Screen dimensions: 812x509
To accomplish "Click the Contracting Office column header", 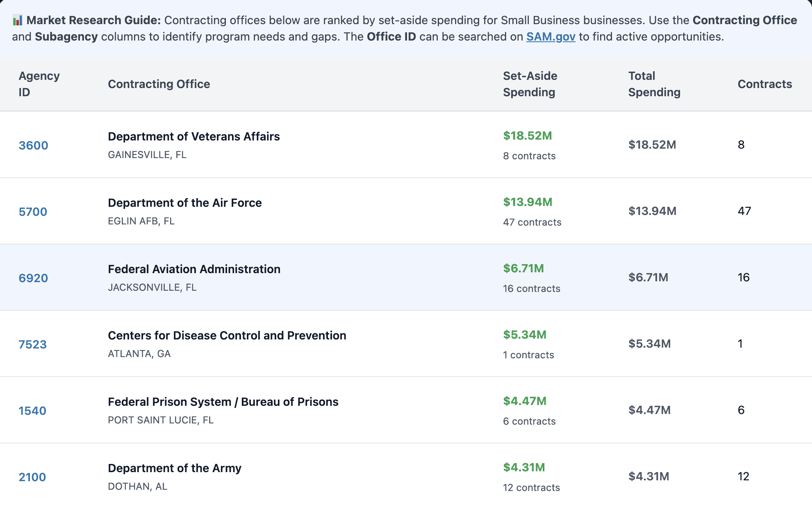I will coord(159,84).
